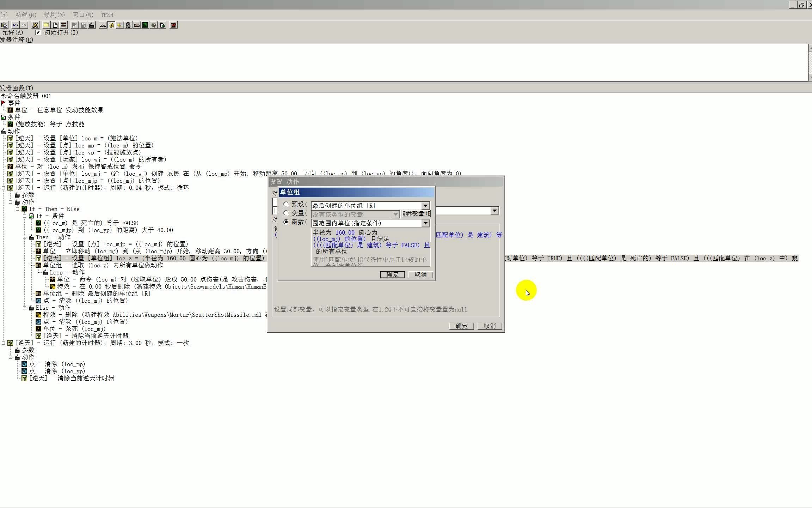The image size is (812, 508).
Task: Collapse the If - Then - Else node
Action: point(17,209)
